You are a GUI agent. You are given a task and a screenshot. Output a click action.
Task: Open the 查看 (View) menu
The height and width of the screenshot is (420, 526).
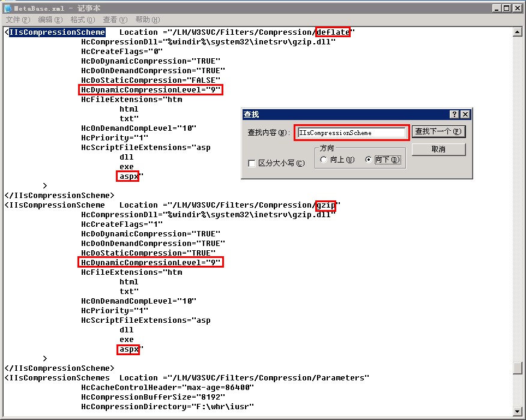tap(114, 19)
